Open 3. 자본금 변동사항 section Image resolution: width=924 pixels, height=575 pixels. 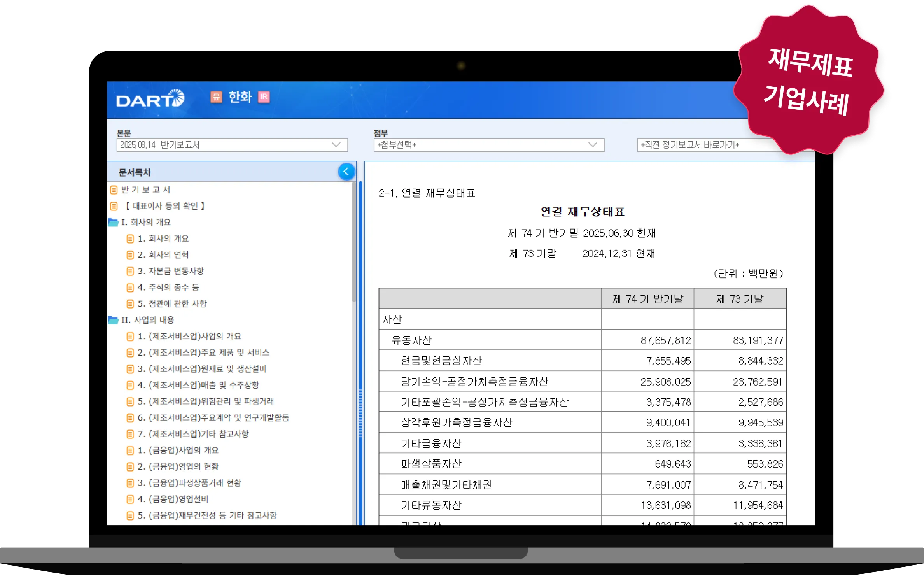click(x=171, y=272)
